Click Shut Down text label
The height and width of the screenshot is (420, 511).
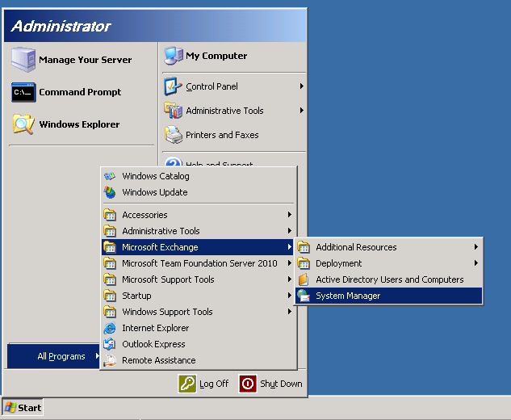tap(281, 384)
